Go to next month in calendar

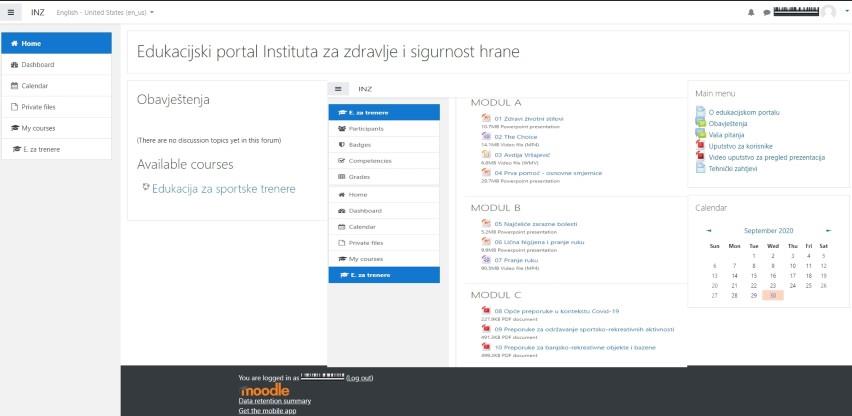coord(827,230)
